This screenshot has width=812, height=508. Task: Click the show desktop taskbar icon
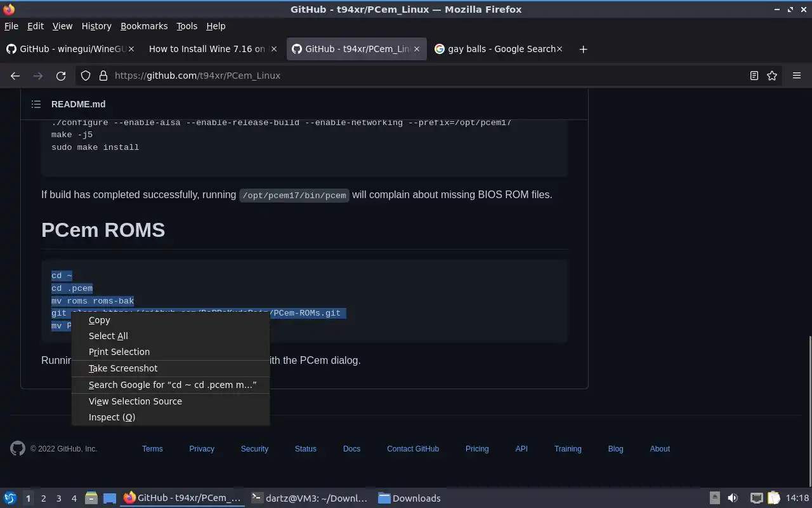coord(109,498)
